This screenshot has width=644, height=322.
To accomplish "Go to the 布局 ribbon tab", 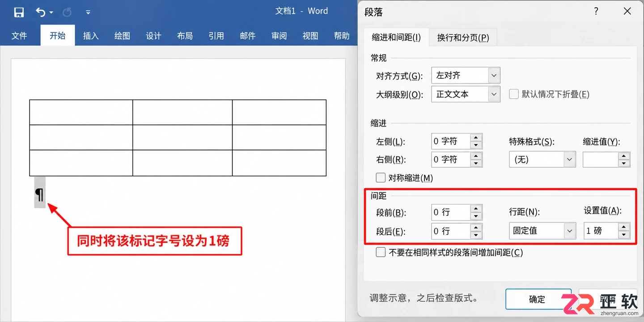I will pos(185,36).
